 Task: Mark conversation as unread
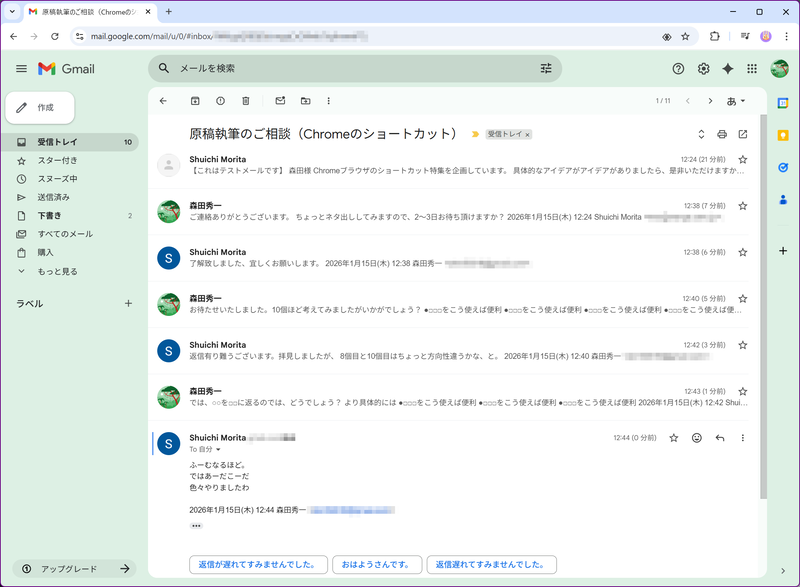(x=280, y=101)
